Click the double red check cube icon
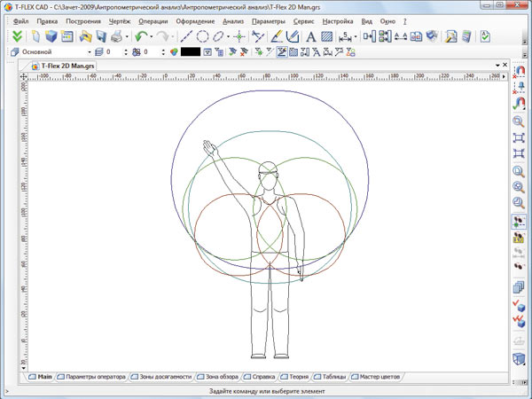The width and height of the screenshot is (532, 399). 519,322
